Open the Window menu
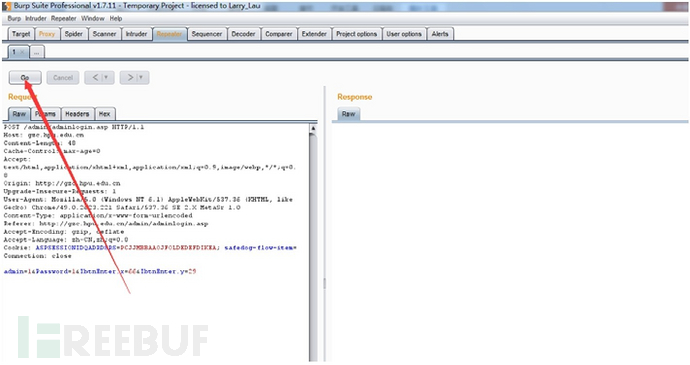 click(x=93, y=18)
